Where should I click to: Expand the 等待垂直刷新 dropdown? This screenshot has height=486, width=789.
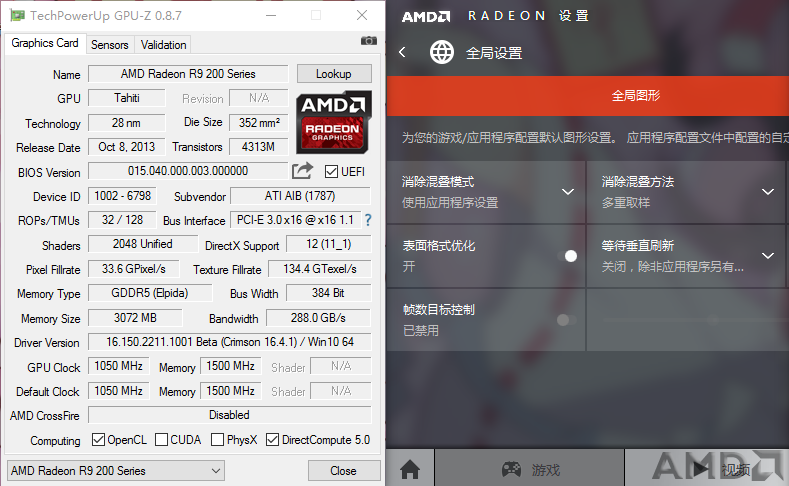click(x=768, y=256)
